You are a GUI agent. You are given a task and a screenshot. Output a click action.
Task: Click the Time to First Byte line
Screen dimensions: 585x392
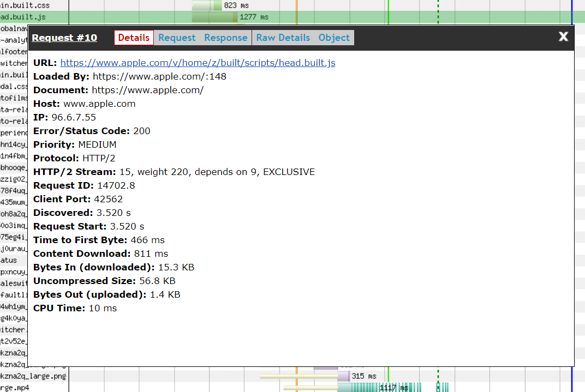tap(99, 240)
